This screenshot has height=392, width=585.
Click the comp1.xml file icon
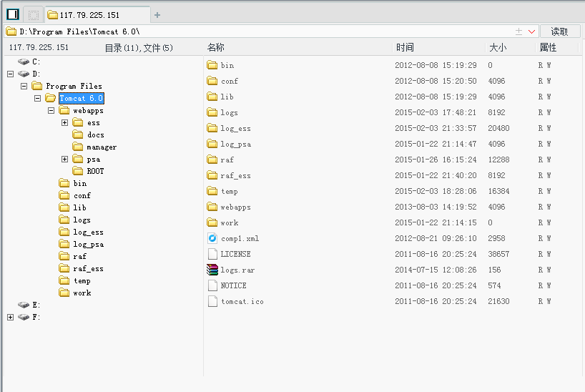tap(212, 238)
